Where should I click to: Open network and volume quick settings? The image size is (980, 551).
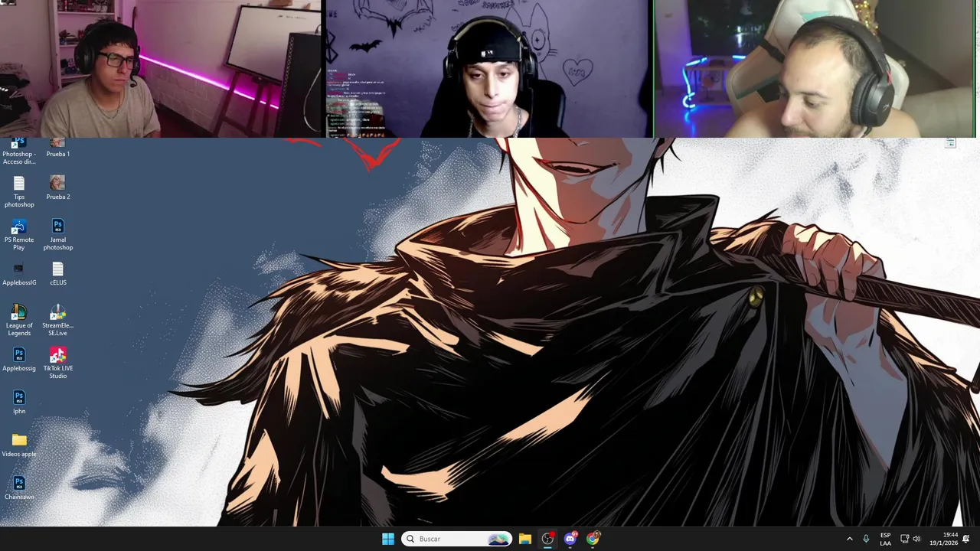(x=910, y=539)
